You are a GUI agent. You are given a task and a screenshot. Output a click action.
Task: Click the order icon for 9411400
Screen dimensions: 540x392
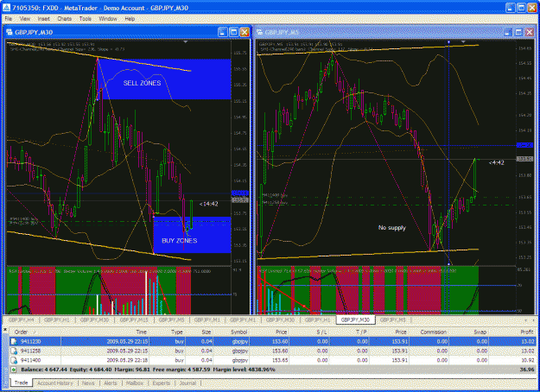pos(14,360)
